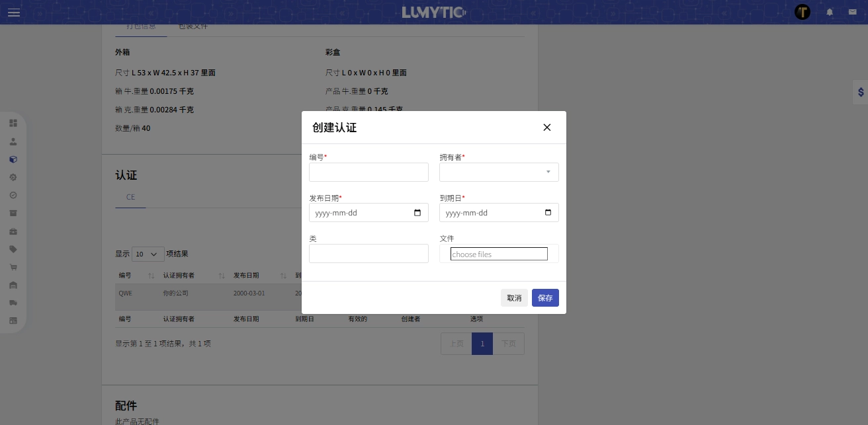Select the 包装文件 tab

coord(193,26)
